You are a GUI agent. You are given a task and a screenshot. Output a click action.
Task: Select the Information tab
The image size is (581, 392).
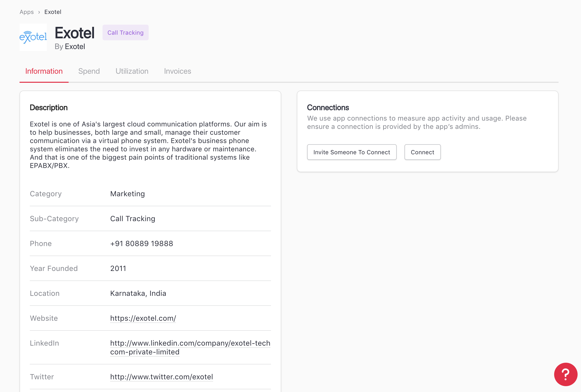click(x=44, y=71)
